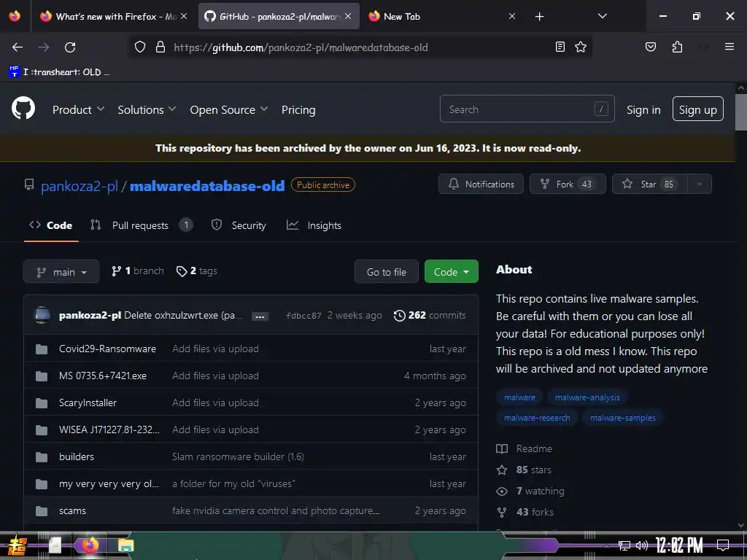This screenshot has height=560, width=747.
Task: Open the MS 0735.6+7421.exe folder
Action: [x=102, y=376]
